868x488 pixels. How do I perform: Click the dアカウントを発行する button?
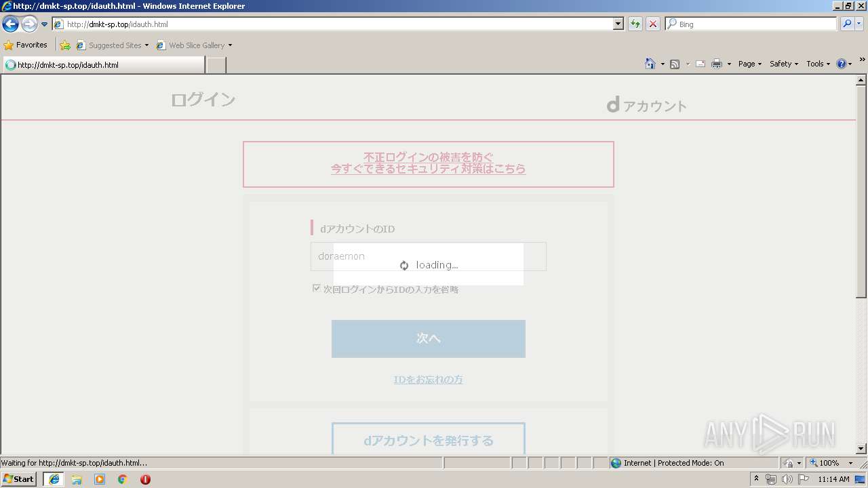pos(429,440)
